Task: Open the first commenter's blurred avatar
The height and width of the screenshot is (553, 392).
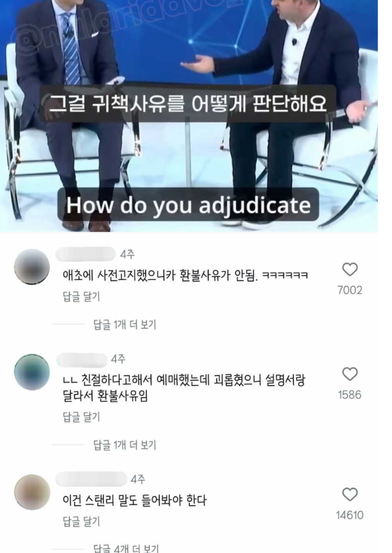Action: click(32, 267)
